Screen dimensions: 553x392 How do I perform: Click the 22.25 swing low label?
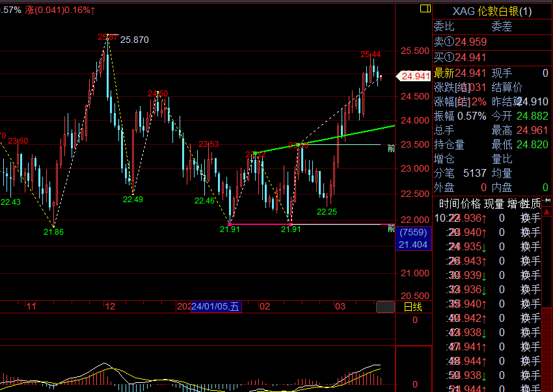[x=327, y=212]
